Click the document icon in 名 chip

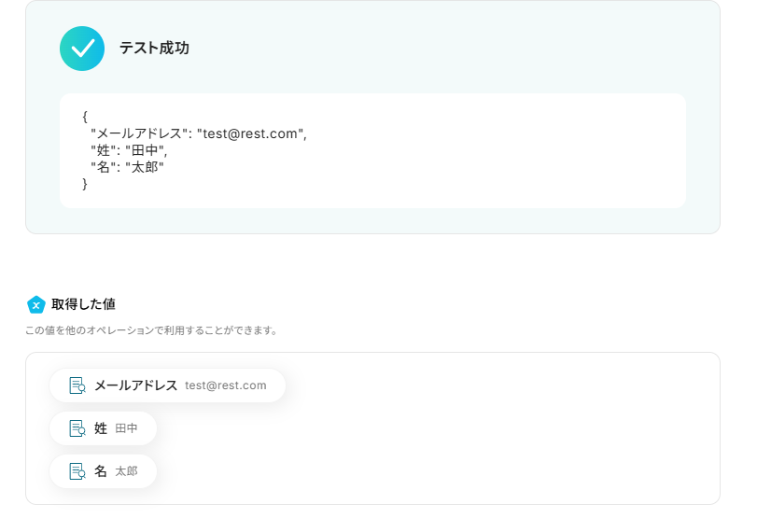coord(77,471)
